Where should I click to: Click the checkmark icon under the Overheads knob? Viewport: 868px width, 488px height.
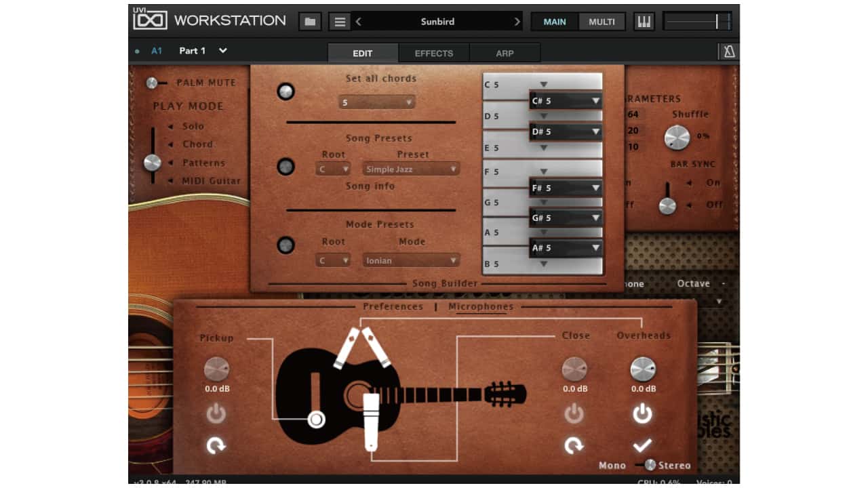click(642, 445)
